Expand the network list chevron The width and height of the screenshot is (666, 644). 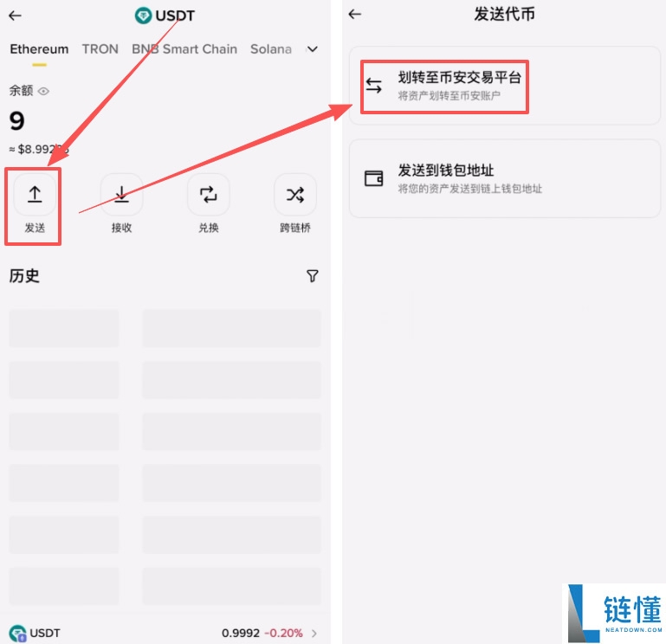pyautogui.click(x=312, y=49)
